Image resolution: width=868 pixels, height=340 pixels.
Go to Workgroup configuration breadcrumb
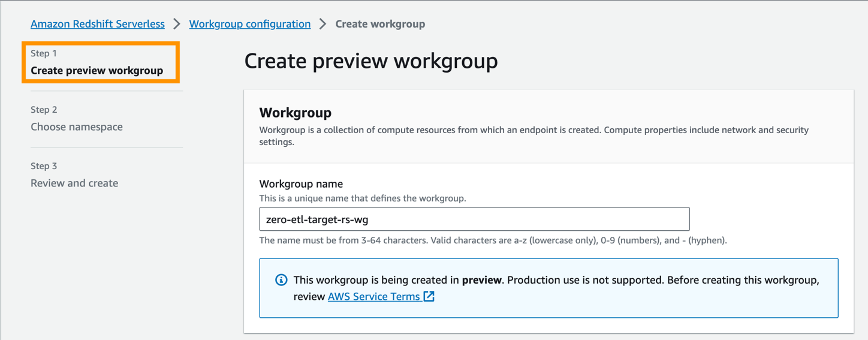250,24
